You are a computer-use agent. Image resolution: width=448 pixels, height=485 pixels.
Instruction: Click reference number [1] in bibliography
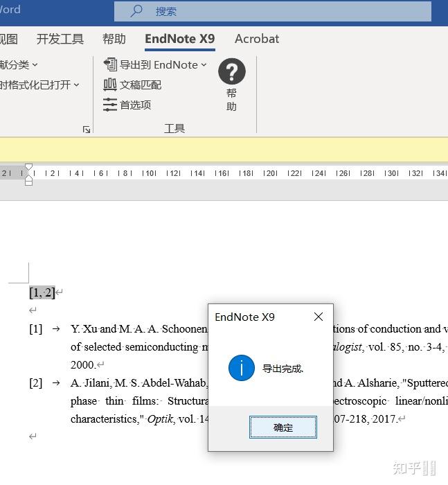click(35, 329)
